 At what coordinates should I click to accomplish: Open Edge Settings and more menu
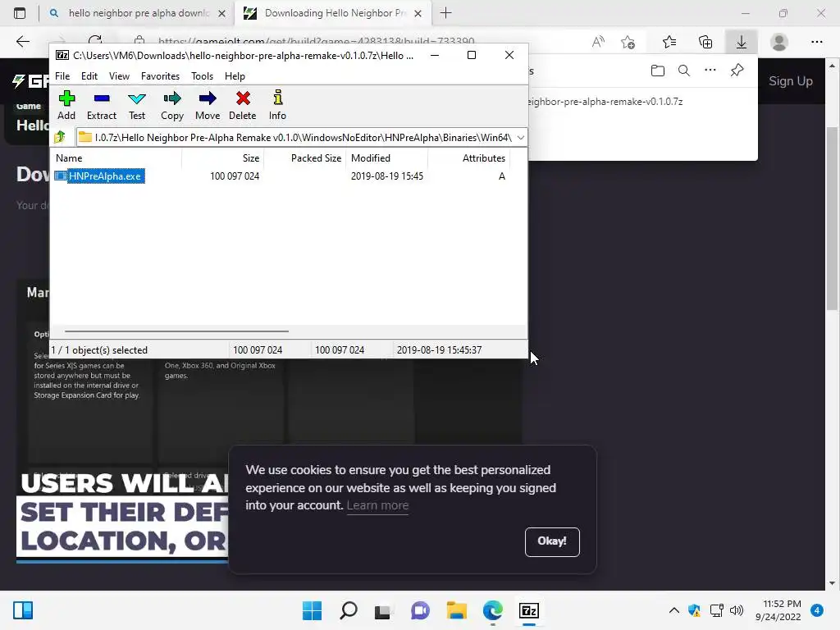pyautogui.click(x=816, y=42)
